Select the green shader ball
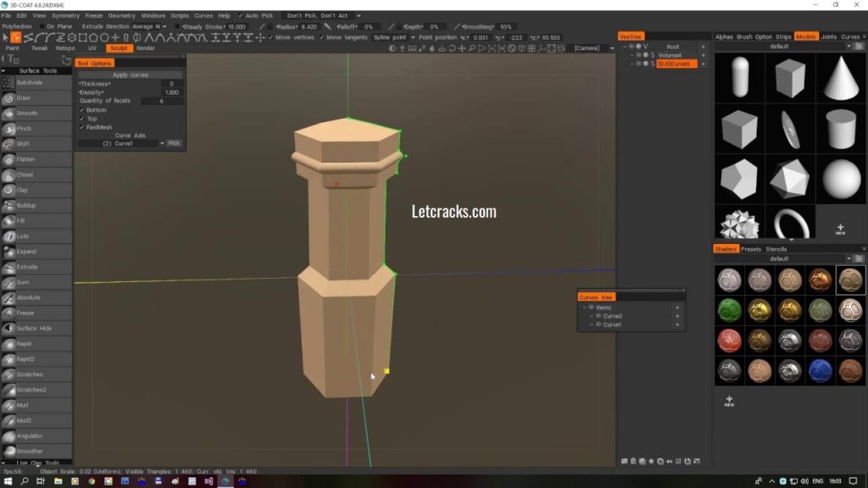The height and width of the screenshot is (488, 868). tap(729, 310)
